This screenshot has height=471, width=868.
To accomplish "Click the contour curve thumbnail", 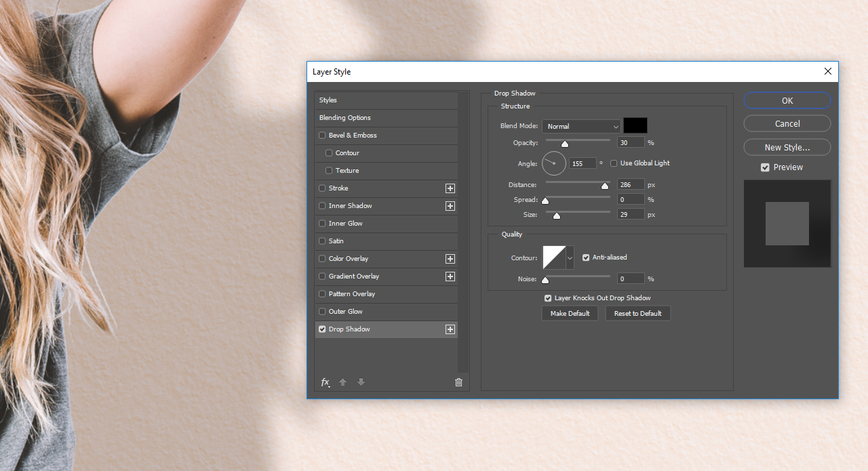I will tap(554, 258).
